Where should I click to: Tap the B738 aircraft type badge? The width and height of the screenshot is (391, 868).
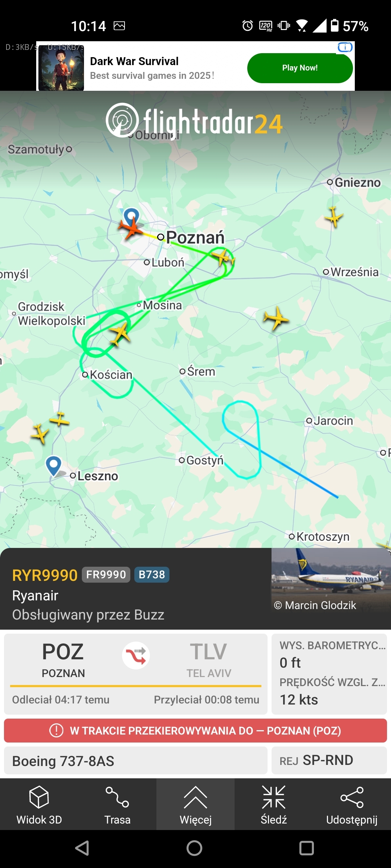152,574
